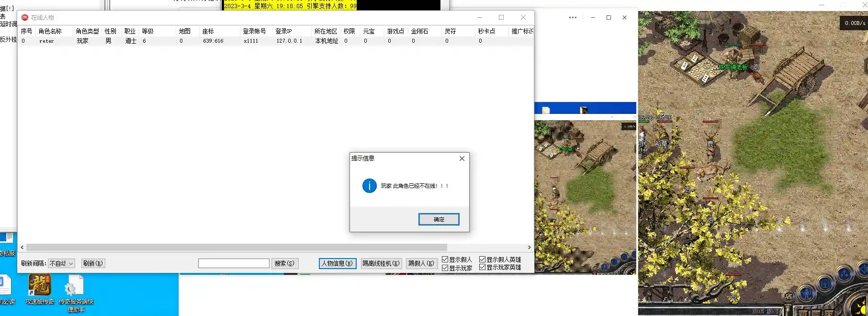The height and width of the screenshot is (316, 868).
Task: Click the 踢离线挂机(K) button
Action: [x=381, y=263]
